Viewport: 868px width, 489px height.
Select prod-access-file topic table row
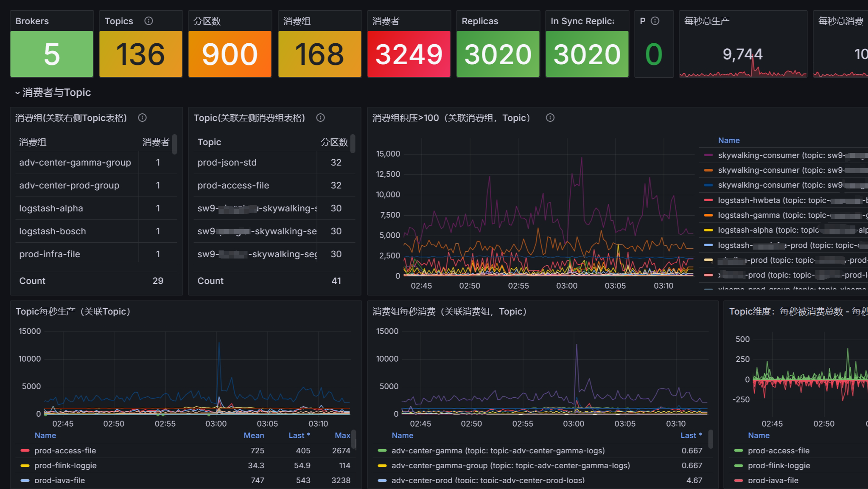274,185
